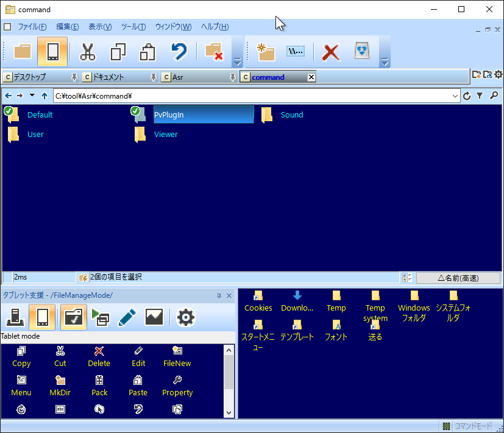Toggle the pin on the デスクトップ tab
The height and width of the screenshot is (433, 504).
[x=74, y=77]
